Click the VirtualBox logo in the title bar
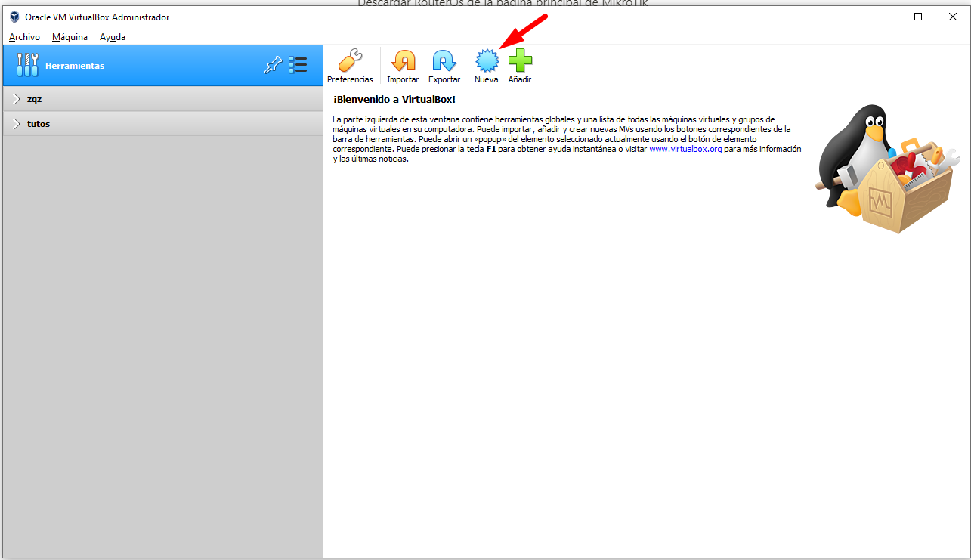971x560 pixels. tap(13, 16)
